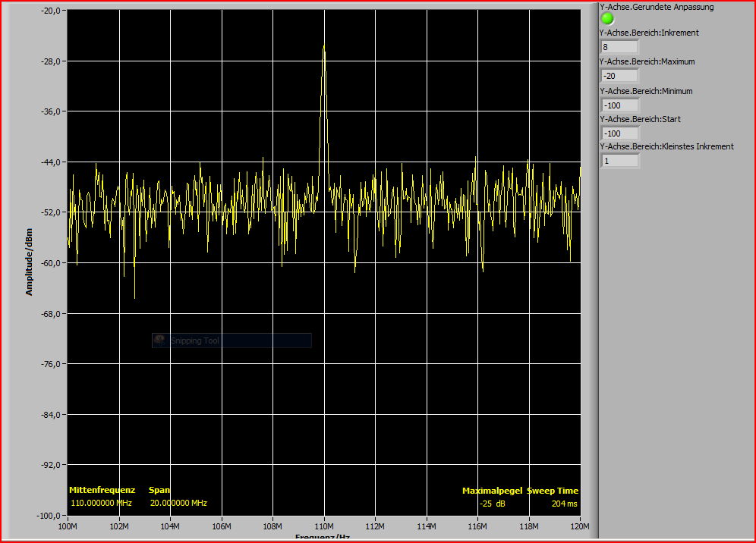This screenshot has width=756, height=543.
Task: Click the Span value 20.000000 MHz
Action: point(178,503)
